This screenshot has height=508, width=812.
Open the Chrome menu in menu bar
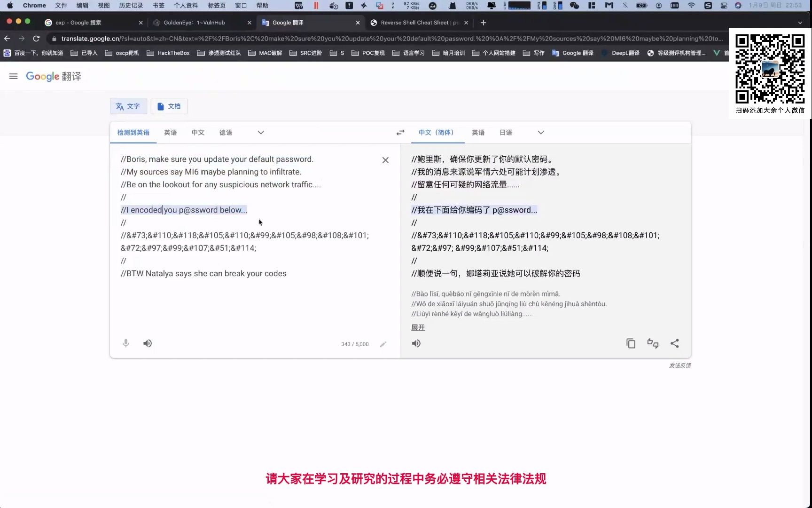34,6
